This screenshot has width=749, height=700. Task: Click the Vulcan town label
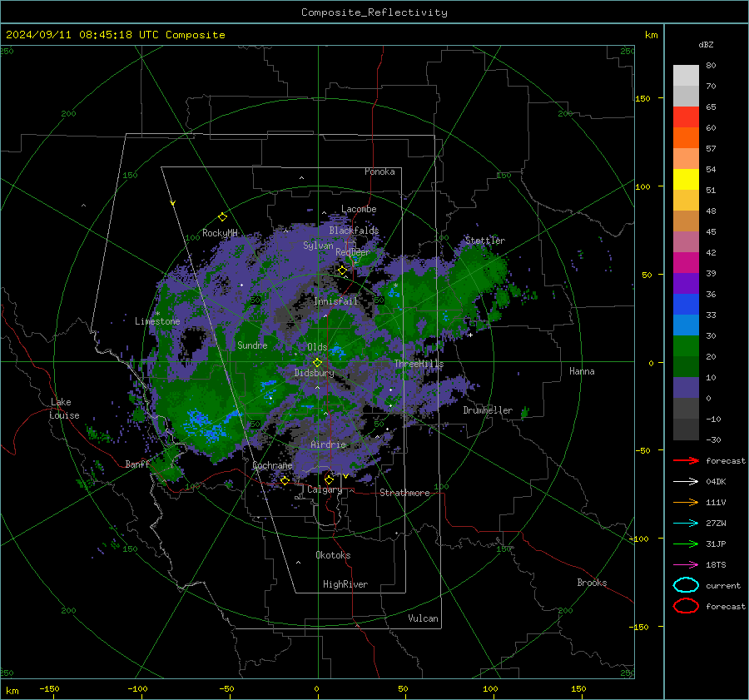click(423, 618)
